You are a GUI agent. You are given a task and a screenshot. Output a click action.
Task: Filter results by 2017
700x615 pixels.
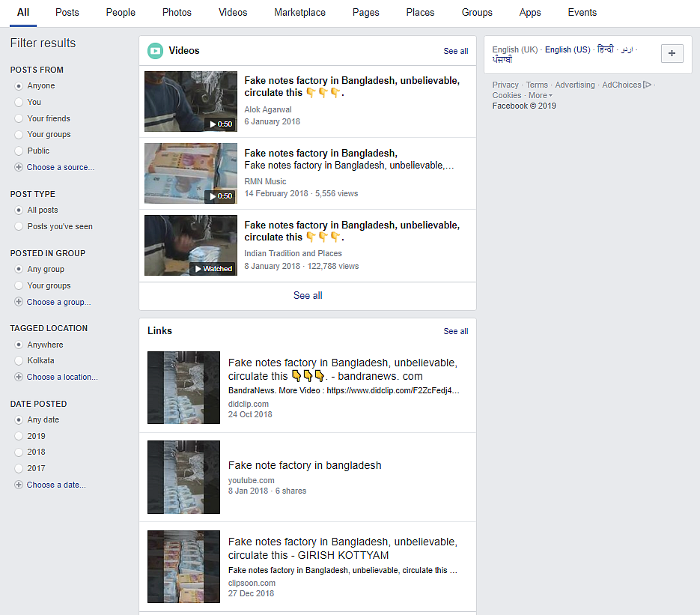point(19,468)
